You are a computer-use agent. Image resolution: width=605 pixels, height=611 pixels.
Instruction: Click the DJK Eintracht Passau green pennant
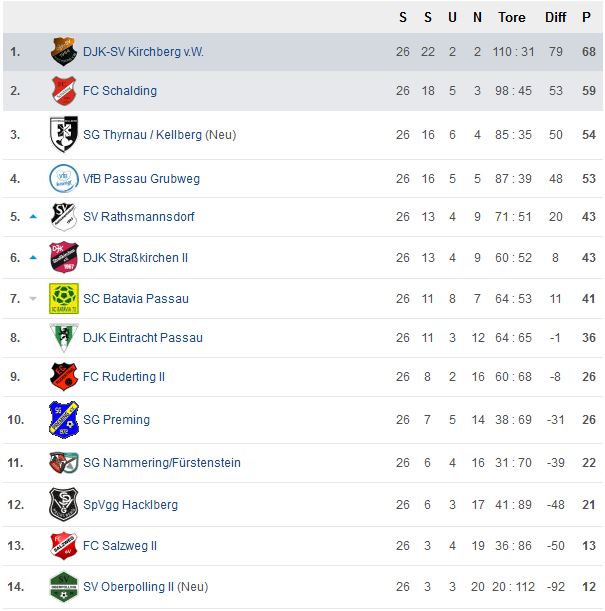64,337
